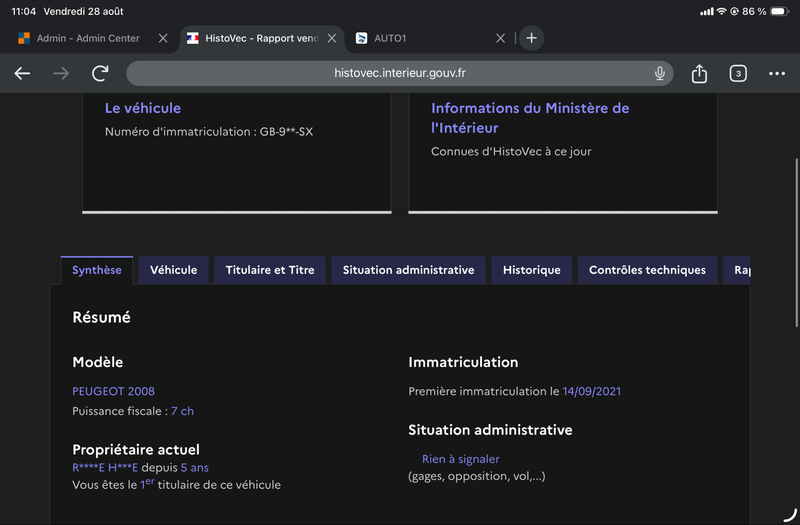Image resolution: width=800 pixels, height=525 pixels.
Task: Close the Admin Center tab
Action: click(x=163, y=38)
